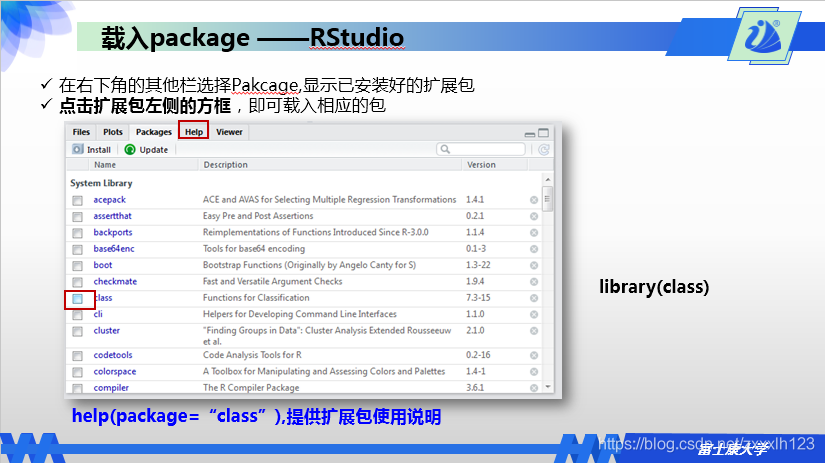Click the scrollbar up arrow

[547, 179]
